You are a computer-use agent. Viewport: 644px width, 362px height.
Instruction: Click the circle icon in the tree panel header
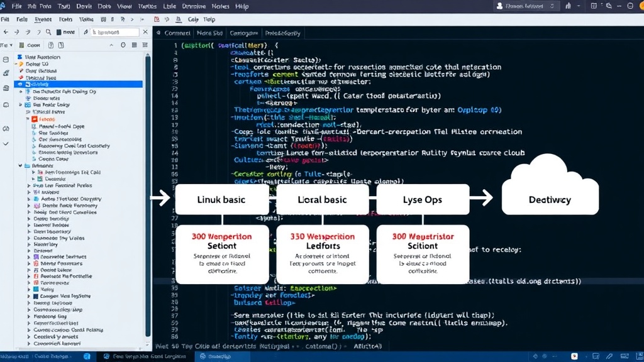tap(123, 45)
